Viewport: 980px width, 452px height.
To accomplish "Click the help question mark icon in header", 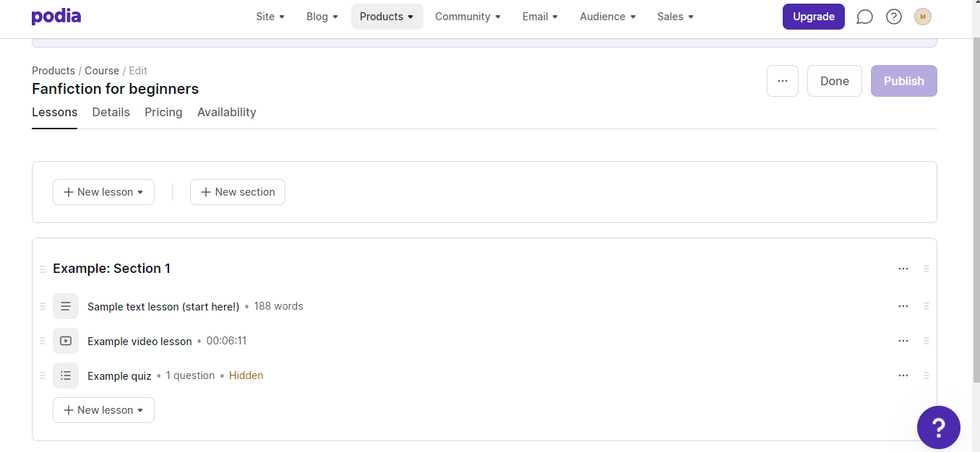I will click(894, 17).
